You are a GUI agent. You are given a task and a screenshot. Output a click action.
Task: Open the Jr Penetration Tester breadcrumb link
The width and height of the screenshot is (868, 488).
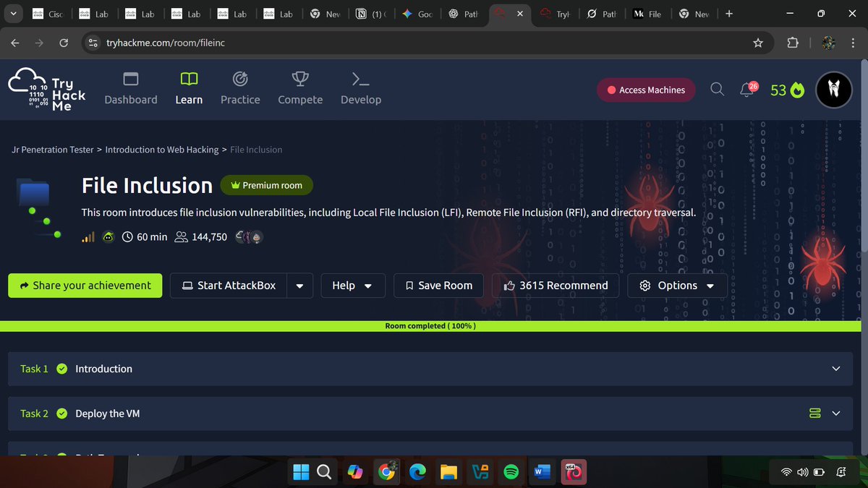(52, 149)
